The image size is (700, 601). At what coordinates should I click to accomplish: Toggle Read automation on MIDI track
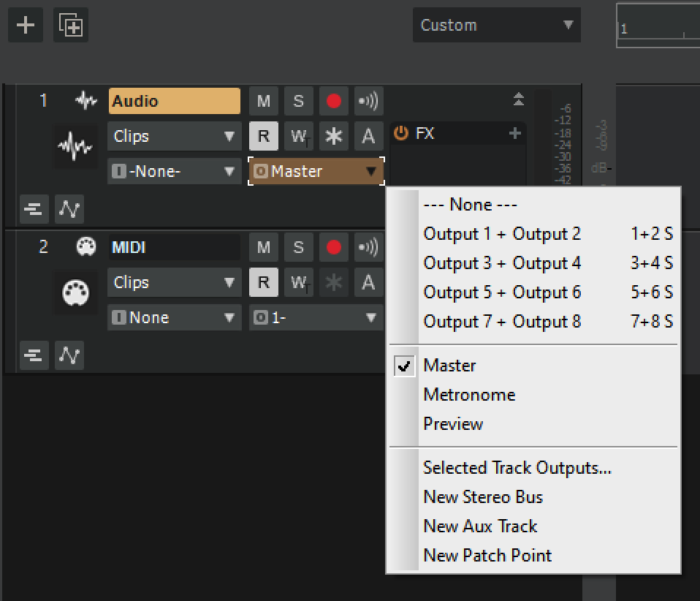click(x=263, y=282)
